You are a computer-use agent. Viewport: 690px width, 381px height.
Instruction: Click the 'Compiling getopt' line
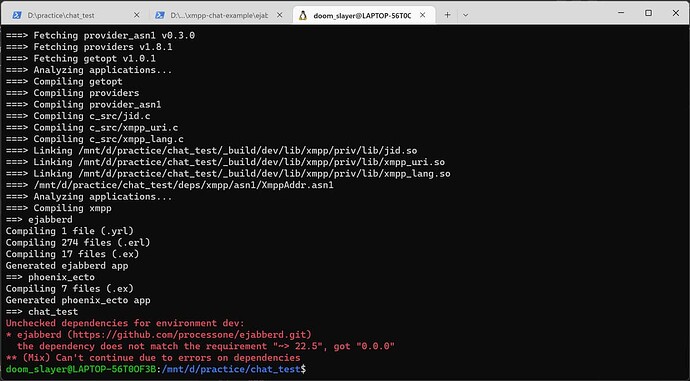64,81
